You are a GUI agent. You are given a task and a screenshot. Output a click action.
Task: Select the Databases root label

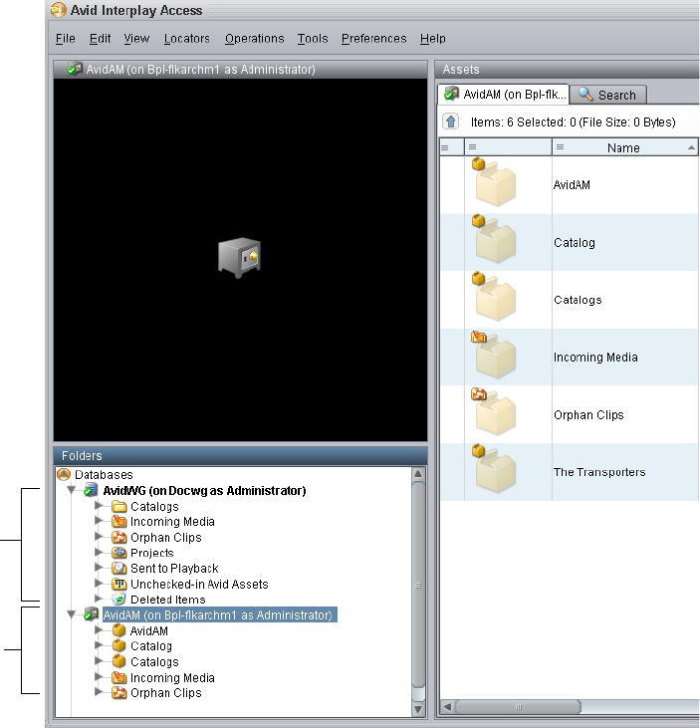point(104,474)
